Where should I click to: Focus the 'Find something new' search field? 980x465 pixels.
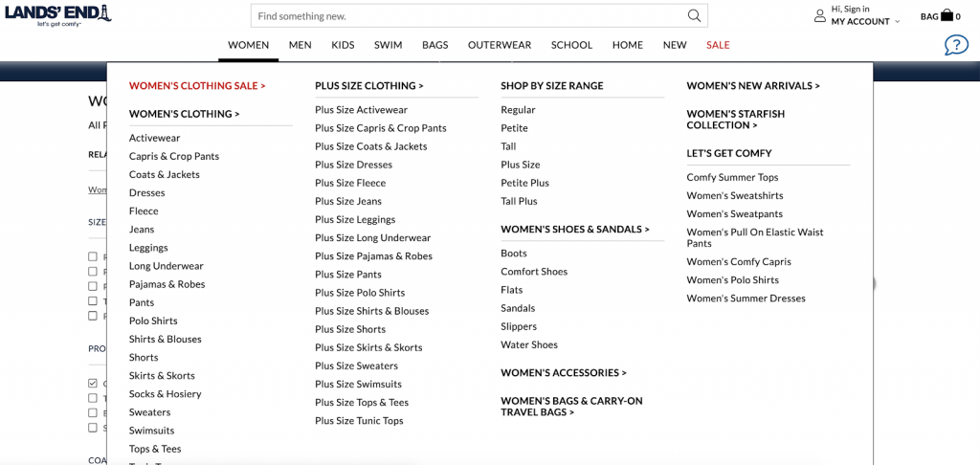pyautogui.click(x=479, y=16)
